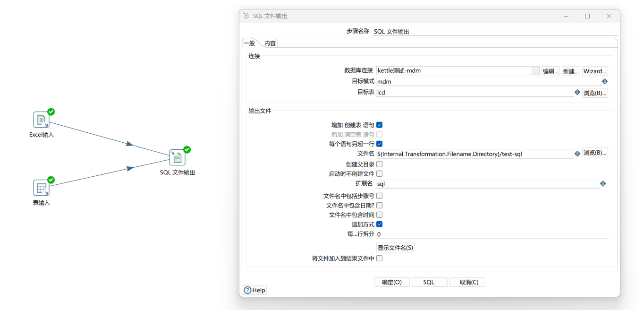Disable the 追加方式 checkbox
Image resolution: width=644 pixels, height=310 pixels.
380,224
